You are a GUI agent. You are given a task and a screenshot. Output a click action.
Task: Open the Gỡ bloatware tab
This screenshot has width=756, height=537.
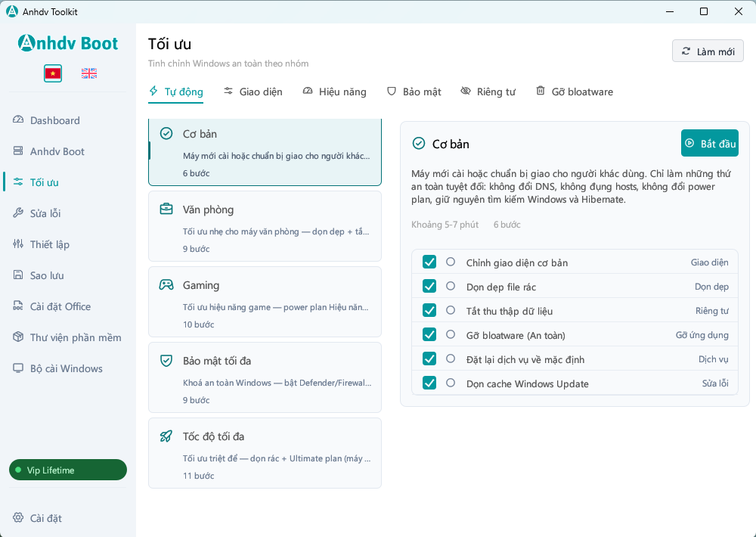pos(575,92)
